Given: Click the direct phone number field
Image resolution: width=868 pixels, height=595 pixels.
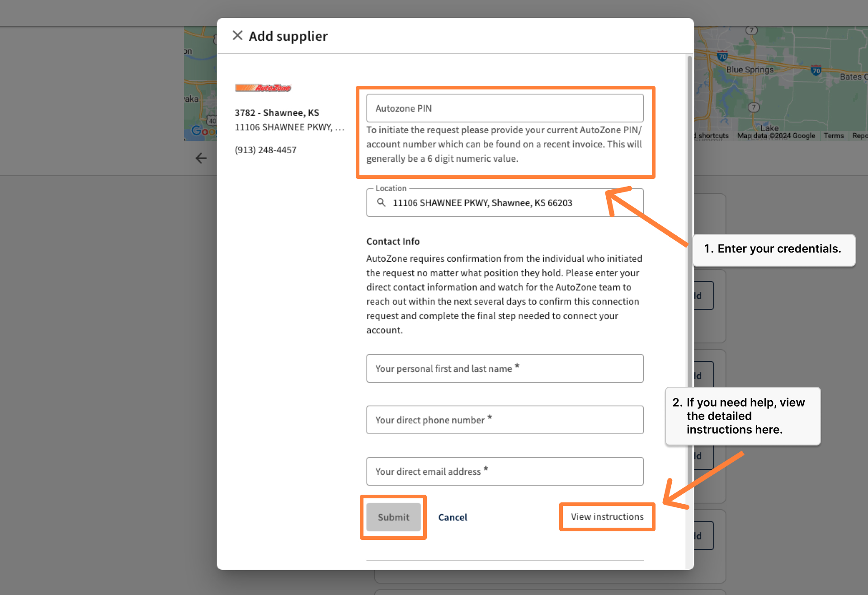Looking at the screenshot, I should 505,420.
